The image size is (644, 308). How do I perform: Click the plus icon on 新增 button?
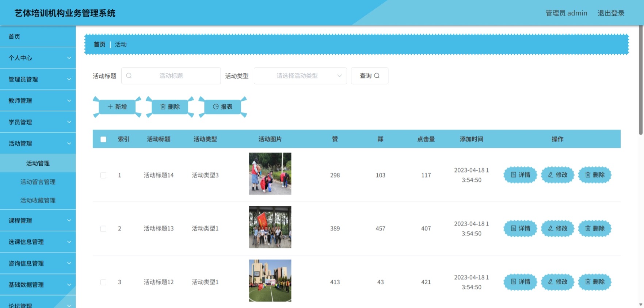click(110, 107)
